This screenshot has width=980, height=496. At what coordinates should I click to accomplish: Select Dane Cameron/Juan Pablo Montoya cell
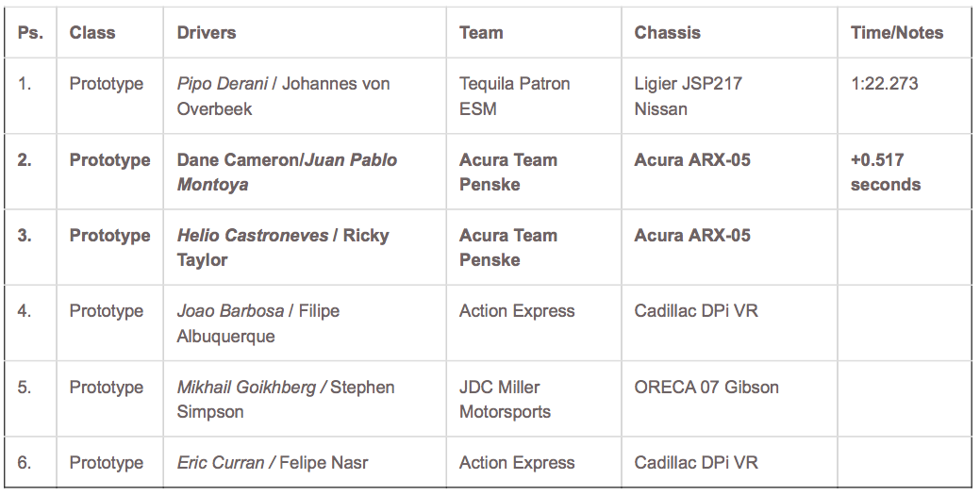coord(287,172)
